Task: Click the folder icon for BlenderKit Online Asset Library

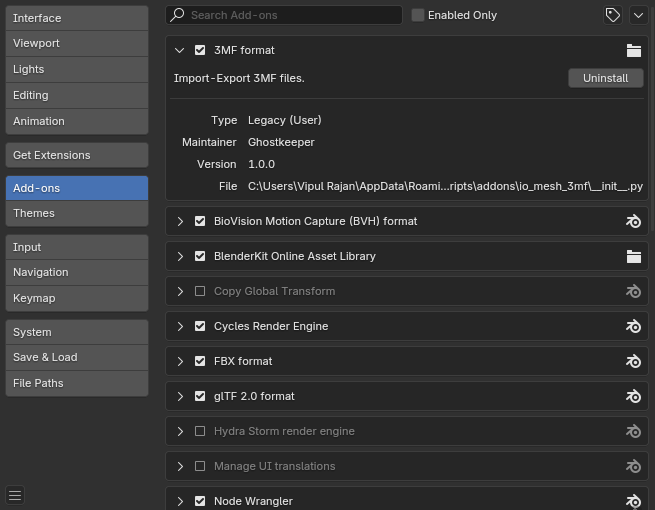Action: (x=633, y=256)
